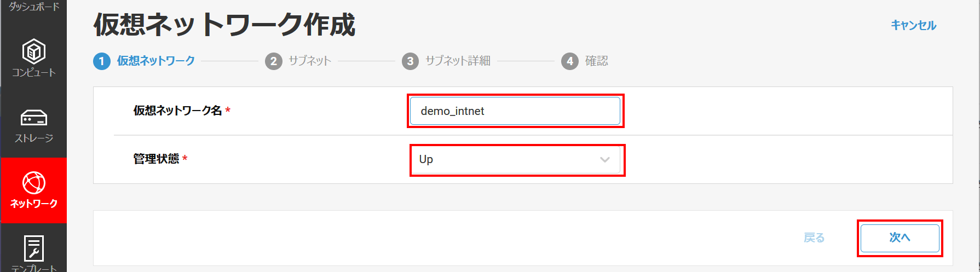Click the step 4 circle icon
980x272 pixels.
click(569, 61)
